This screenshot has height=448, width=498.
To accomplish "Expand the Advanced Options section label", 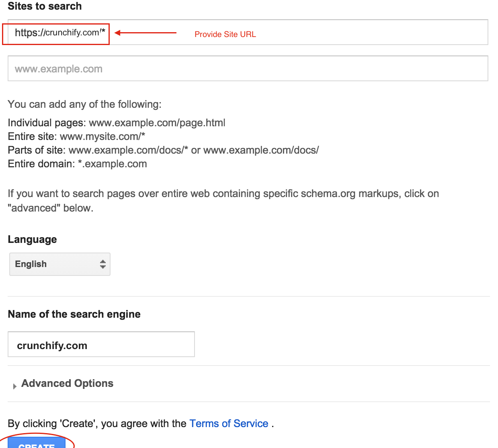I will pyautogui.click(x=67, y=383).
